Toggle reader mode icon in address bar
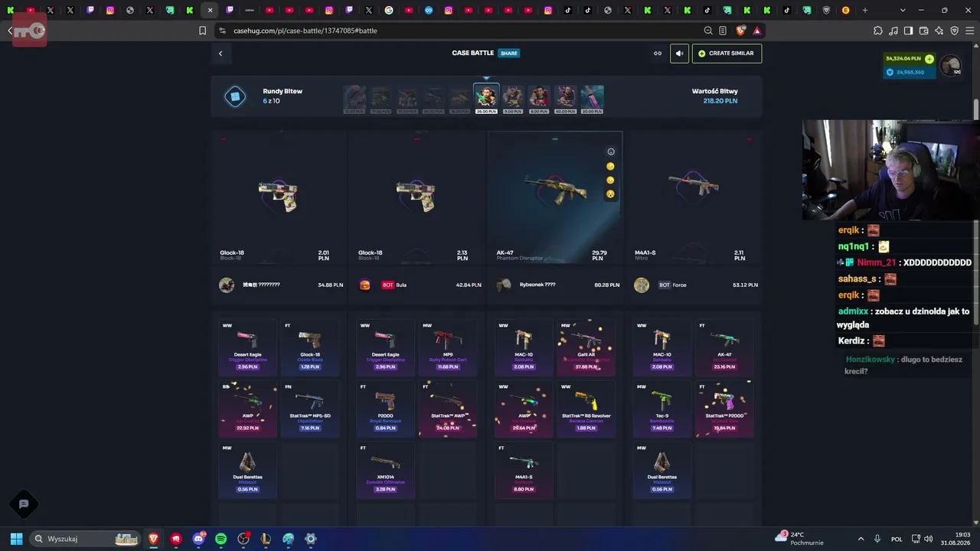This screenshot has width=980, height=551. 723,31
